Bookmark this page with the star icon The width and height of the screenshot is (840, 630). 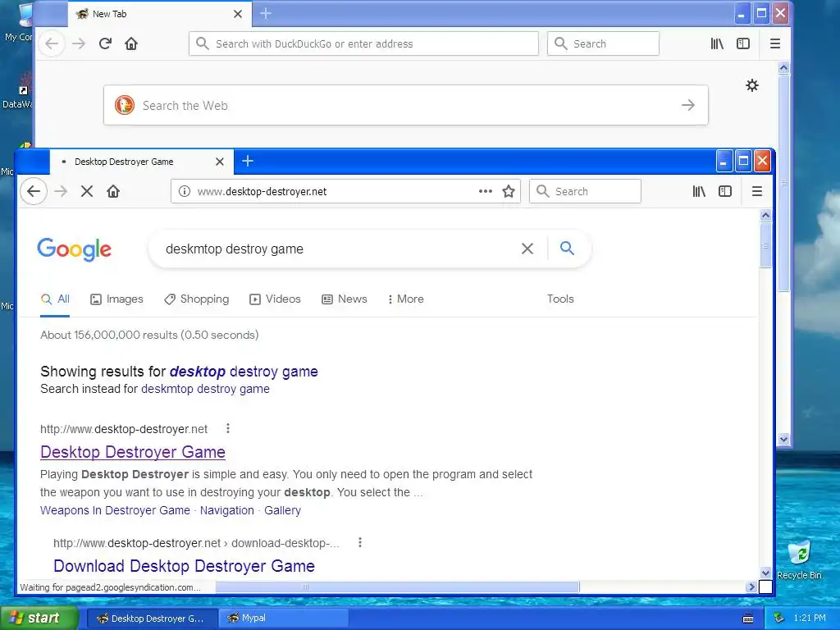(x=509, y=191)
